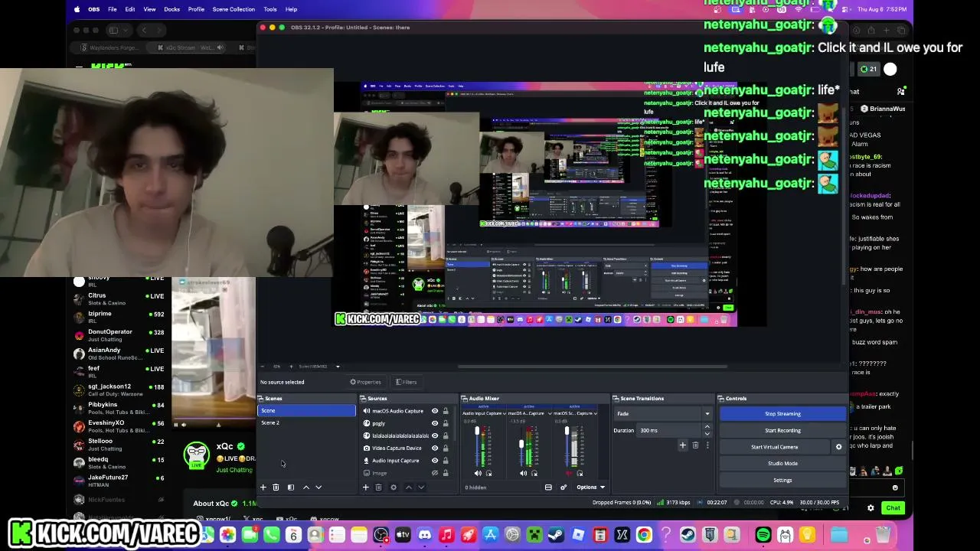This screenshot has width=980, height=551.
Task: Move scene up in the Scenes list
Action: click(306, 487)
